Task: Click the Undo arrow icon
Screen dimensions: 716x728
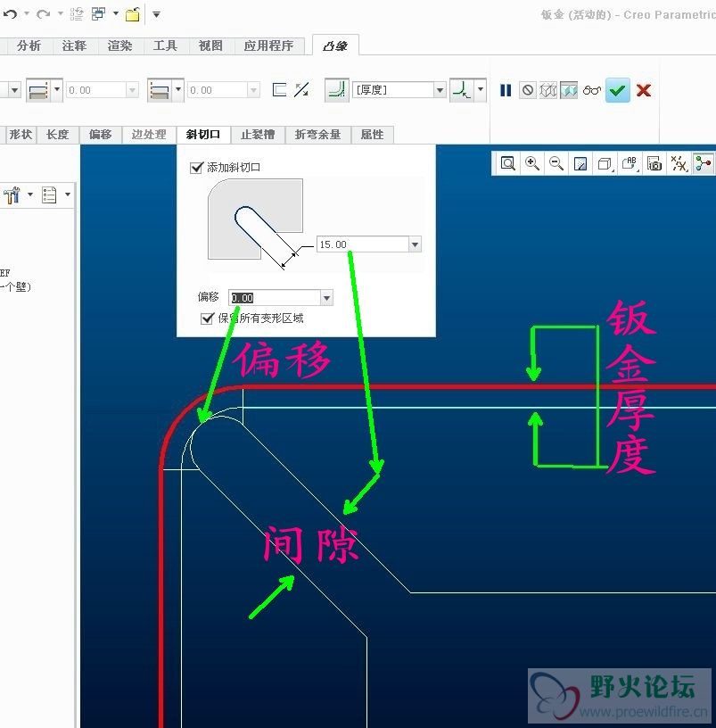Action: pos(10,14)
